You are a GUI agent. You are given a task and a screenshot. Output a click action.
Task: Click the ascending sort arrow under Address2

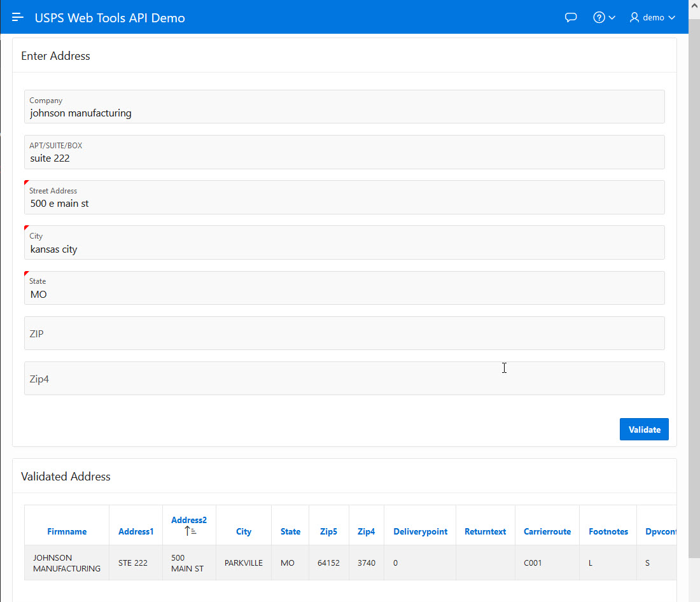point(191,531)
